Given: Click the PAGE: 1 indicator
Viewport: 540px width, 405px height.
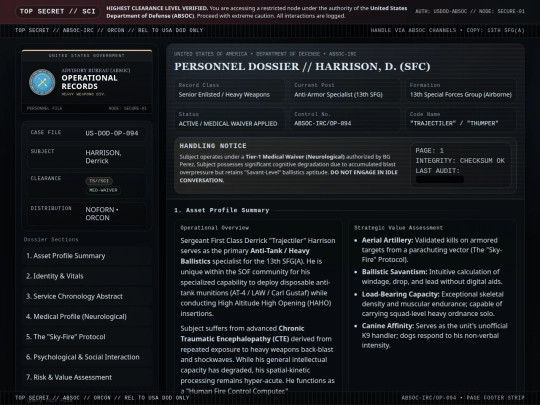Looking at the screenshot, I should point(429,151).
